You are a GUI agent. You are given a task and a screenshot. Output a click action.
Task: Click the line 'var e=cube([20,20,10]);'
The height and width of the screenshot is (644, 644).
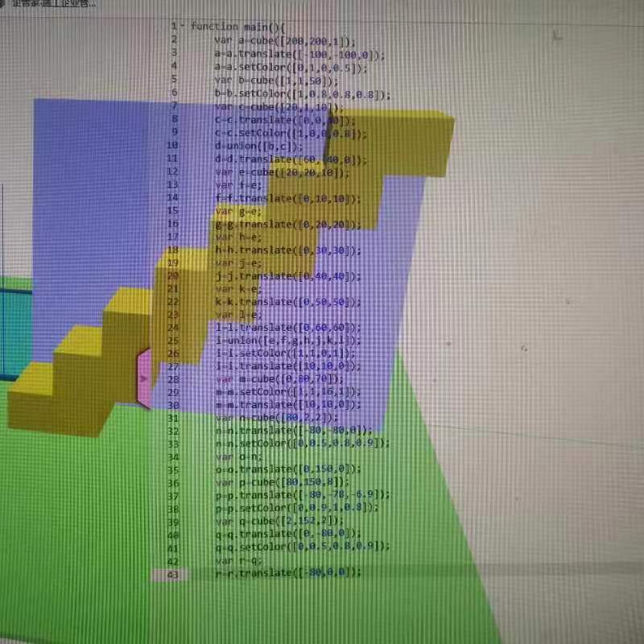click(282, 172)
